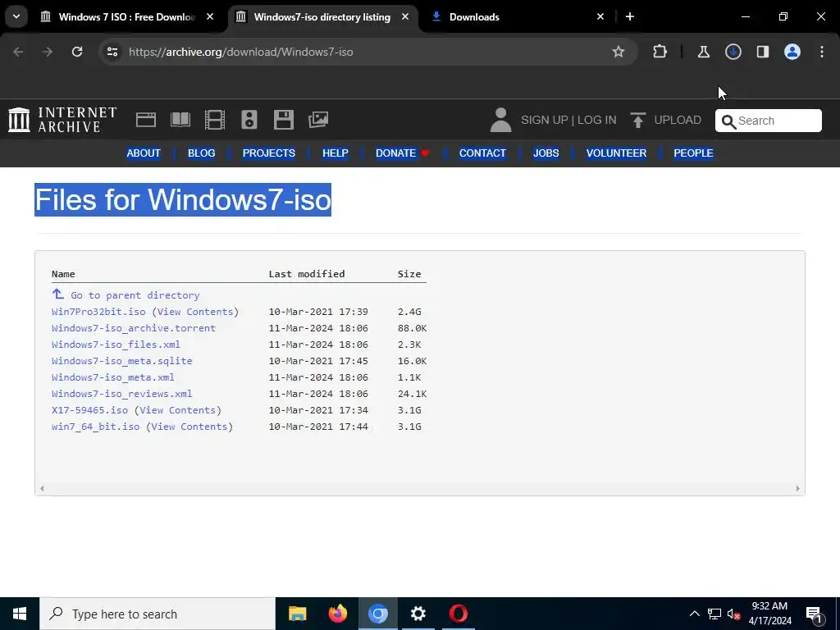Open Firefox from taskbar
The width and height of the screenshot is (840, 630).
(337, 614)
